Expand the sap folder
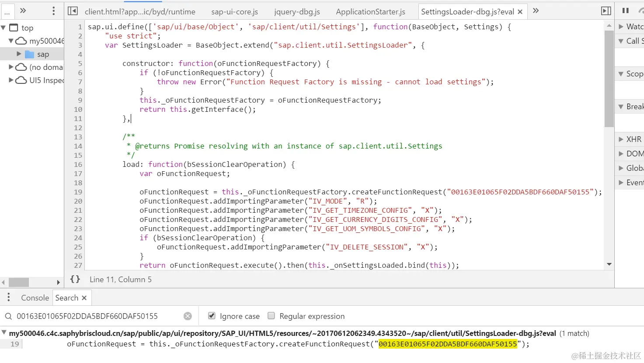The width and height of the screenshot is (644, 363). [19, 54]
